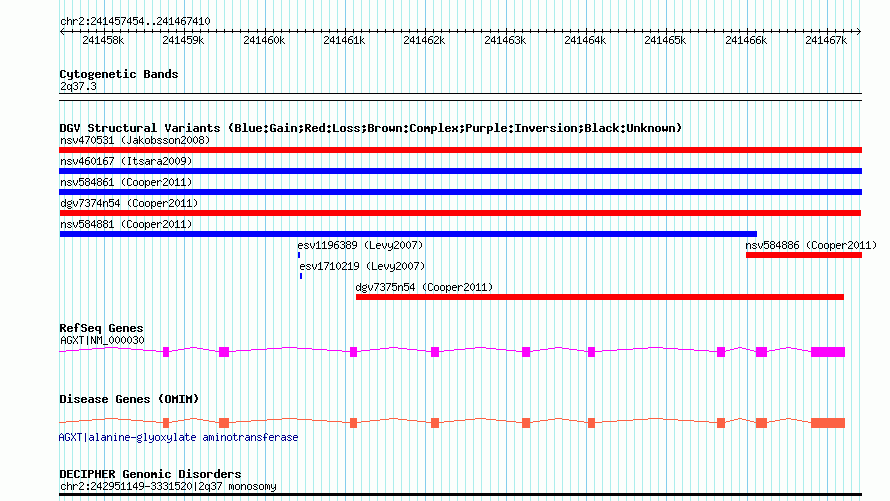Viewport: 890px width, 501px height.
Task: Click the 241461k ruler tick label
Action: (344, 40)
